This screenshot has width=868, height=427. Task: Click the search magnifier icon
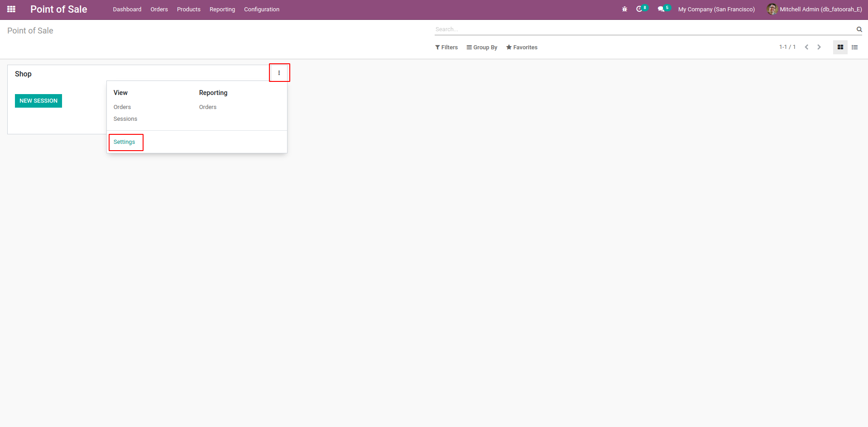[859, 29]
